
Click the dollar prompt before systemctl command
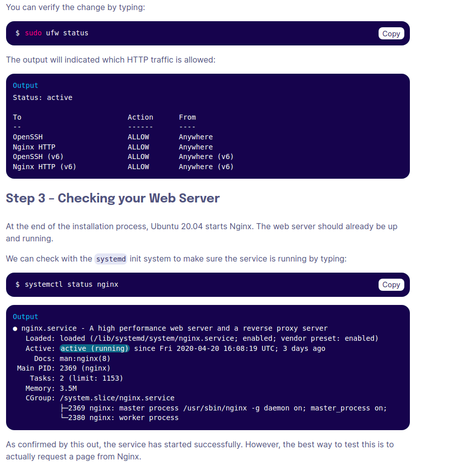(x=18, y=285)
